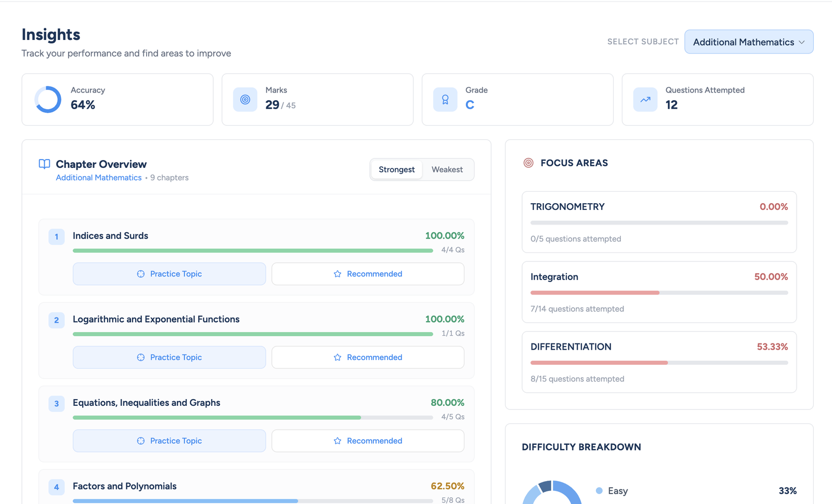Click the 80.00% chapter score

click(447, 403)
